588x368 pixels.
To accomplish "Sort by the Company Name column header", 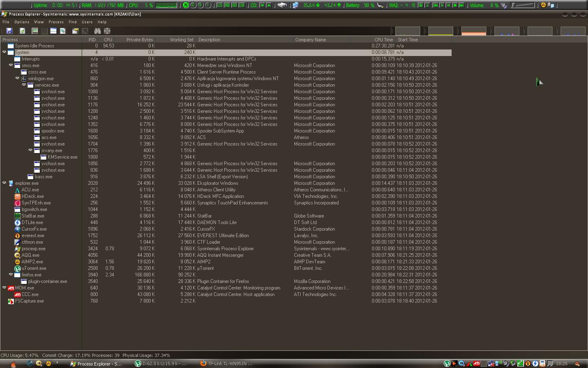I will (322, 40).
